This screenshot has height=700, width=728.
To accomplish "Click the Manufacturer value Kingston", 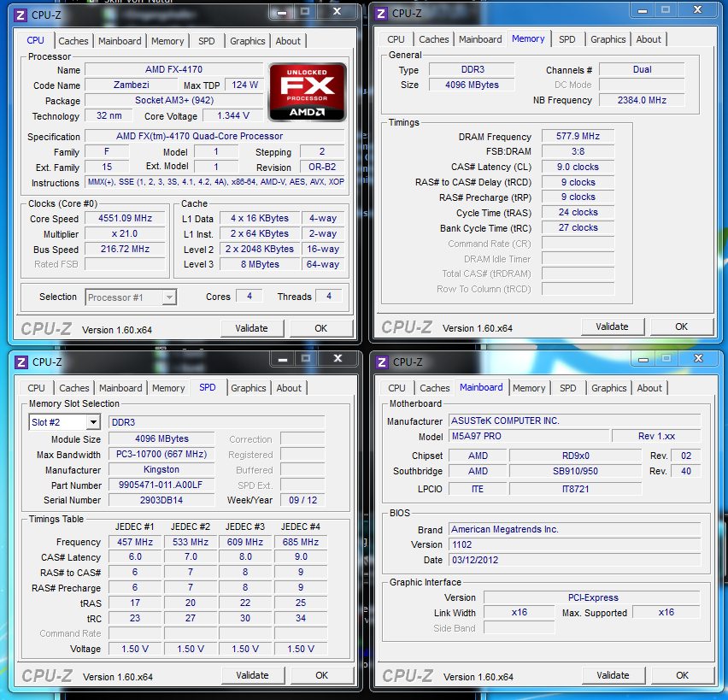I will [x=161, y=469].
